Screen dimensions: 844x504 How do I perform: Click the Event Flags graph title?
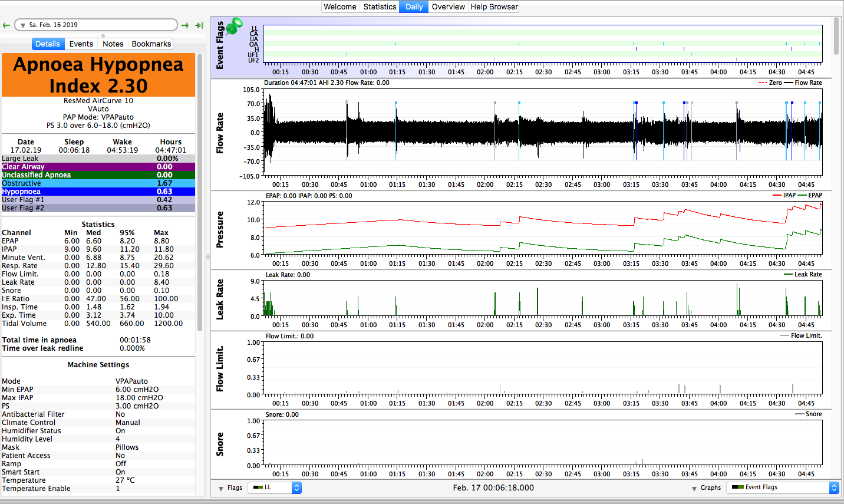click(220, 45)
